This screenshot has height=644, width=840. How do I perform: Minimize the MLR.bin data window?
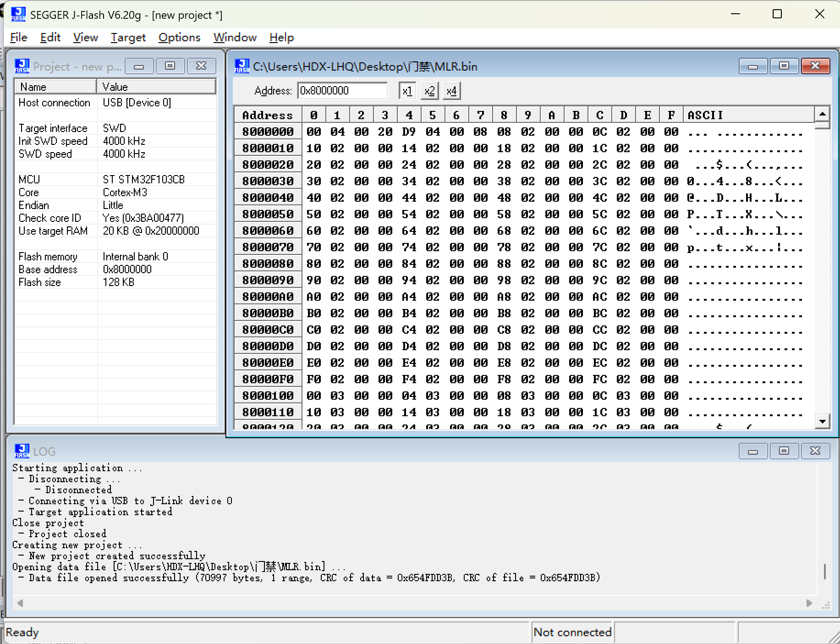(x=753, y=66)
